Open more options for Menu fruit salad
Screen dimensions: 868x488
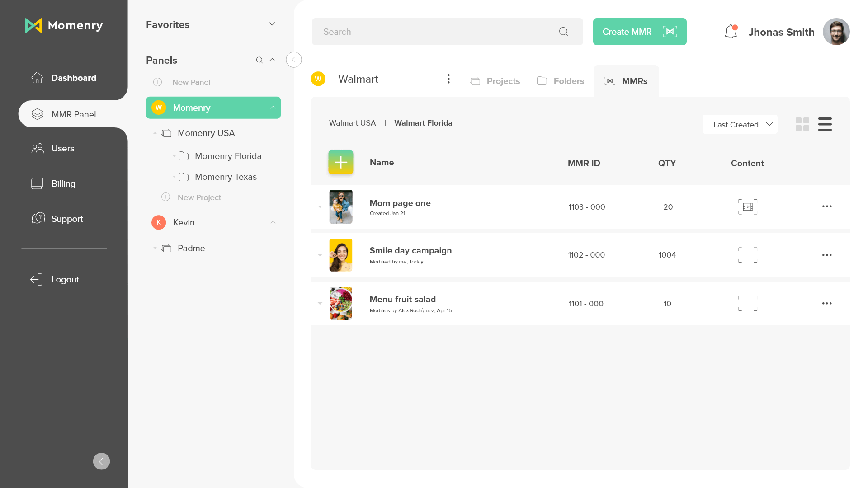(x=827, y=304)
